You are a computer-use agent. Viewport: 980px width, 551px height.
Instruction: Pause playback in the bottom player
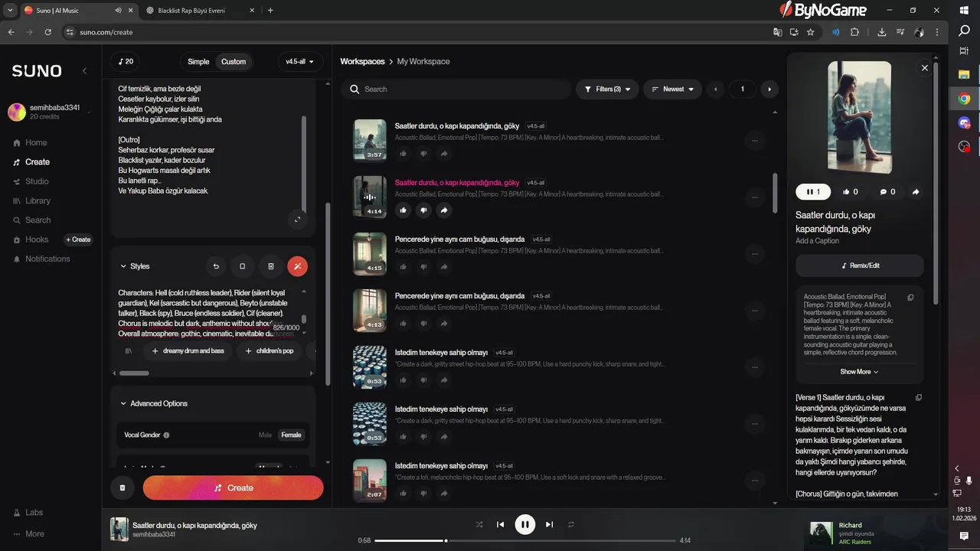coord(524,524)
